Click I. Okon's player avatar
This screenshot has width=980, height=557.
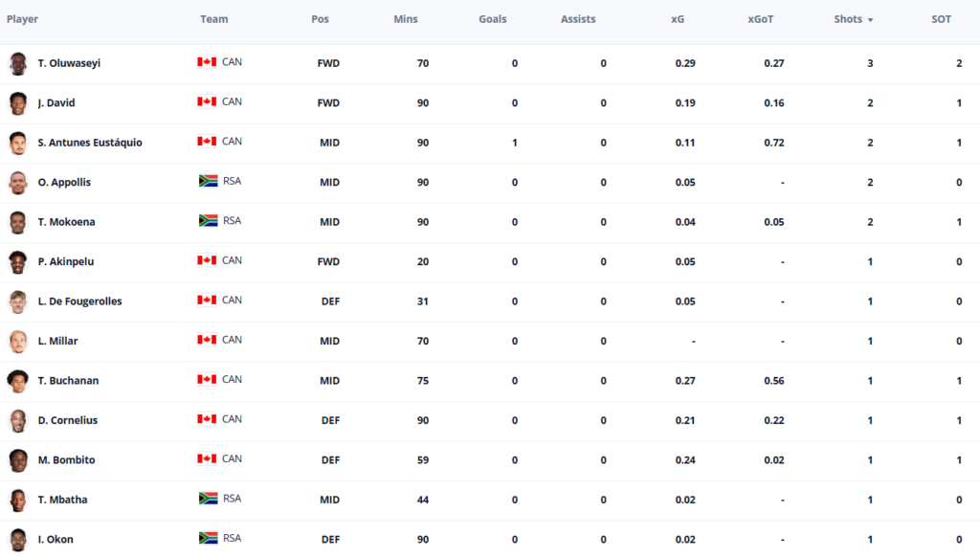pyautogui.click(x=18, y=540)
